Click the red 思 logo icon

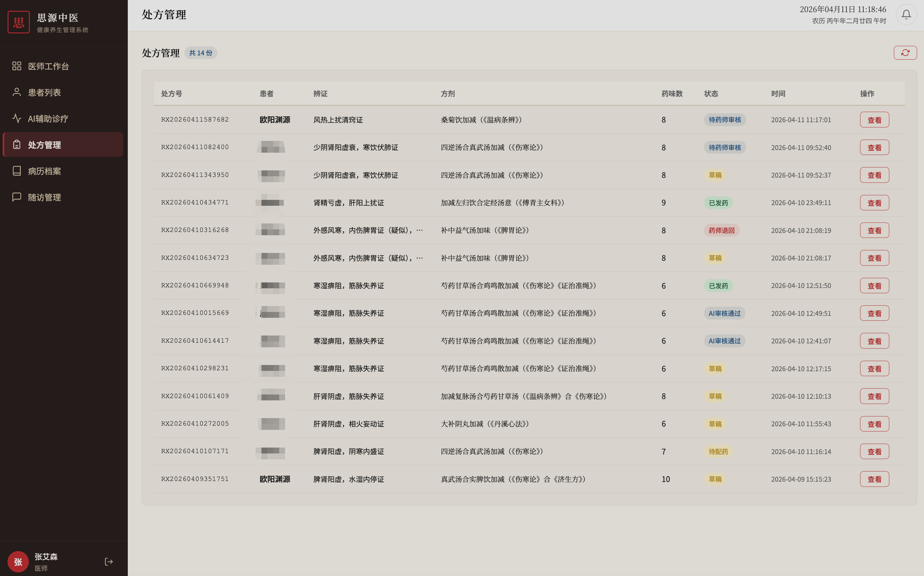(x=19, y=22)
